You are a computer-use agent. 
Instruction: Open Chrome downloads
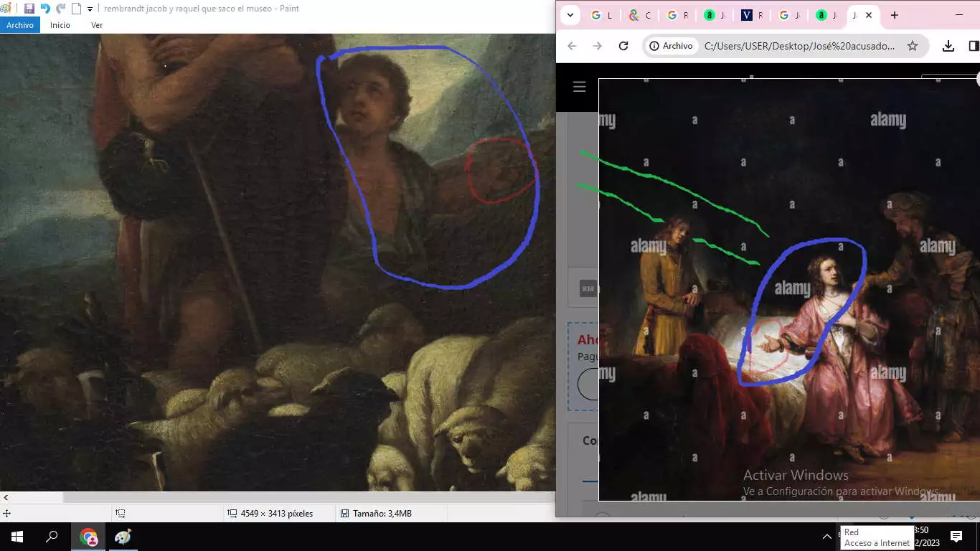pos(948,46)
